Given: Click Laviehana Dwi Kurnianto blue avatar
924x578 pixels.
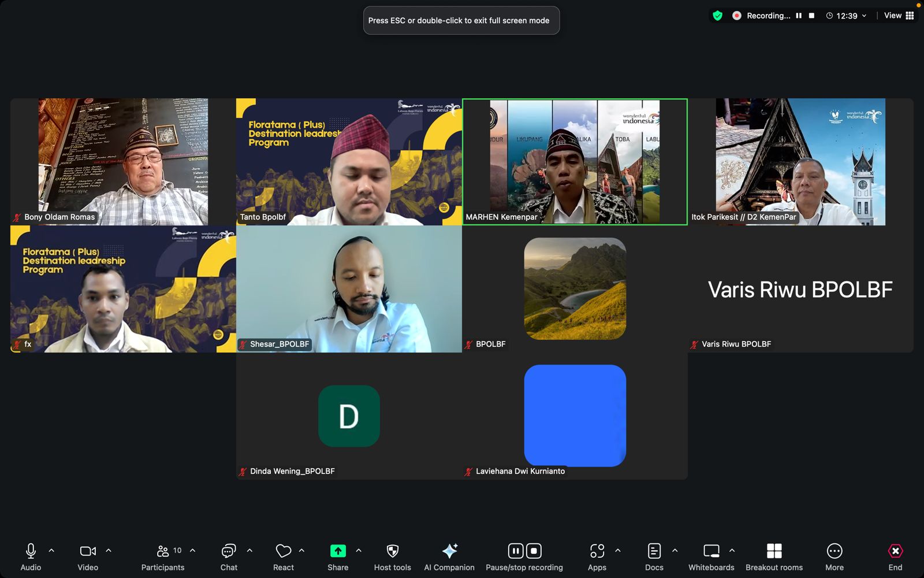Looking at the screenshot, I should point(575,416).
